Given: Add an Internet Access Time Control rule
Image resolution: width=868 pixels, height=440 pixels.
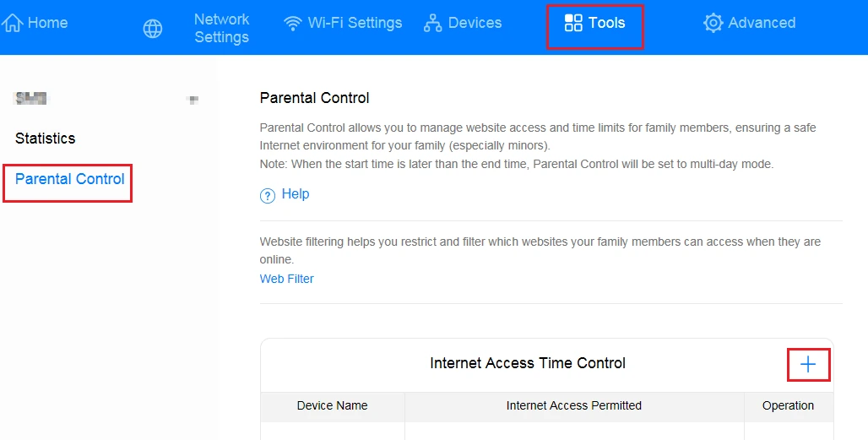Looking at the screenshot, I should [808, 364].
